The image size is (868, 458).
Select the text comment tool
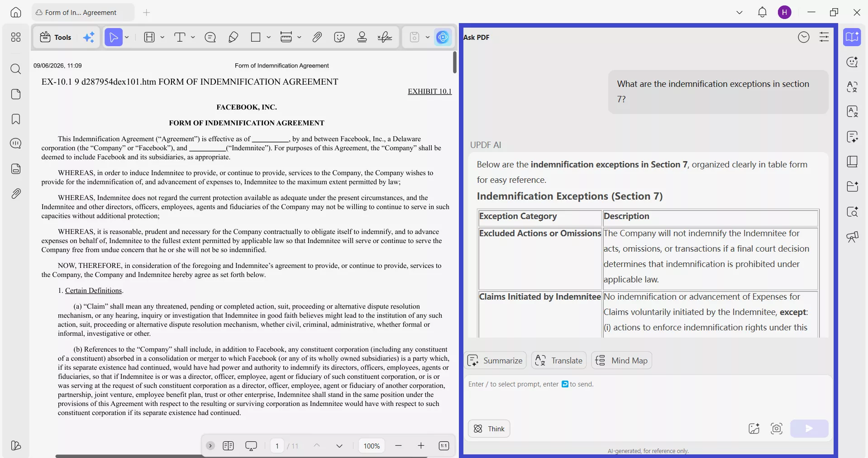(x=180, y=37)
